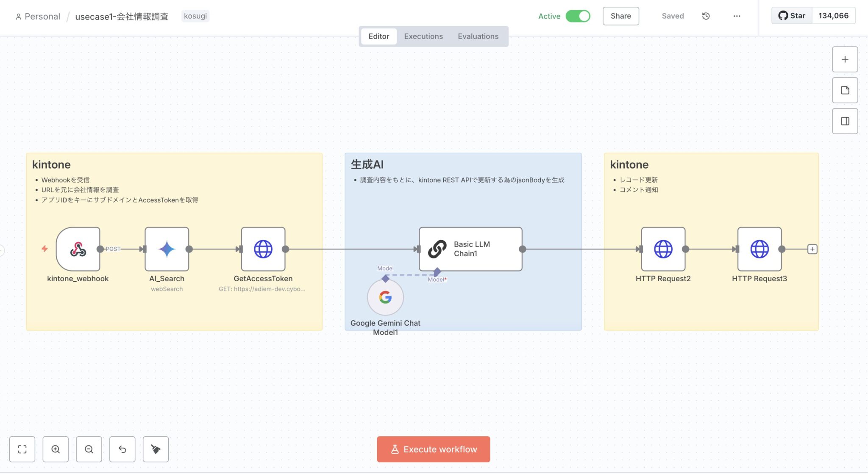The height and width of the screenshot is (474, 868).
Task: Select the AI_Search Gemini node
Action: [x=167, y=249]
